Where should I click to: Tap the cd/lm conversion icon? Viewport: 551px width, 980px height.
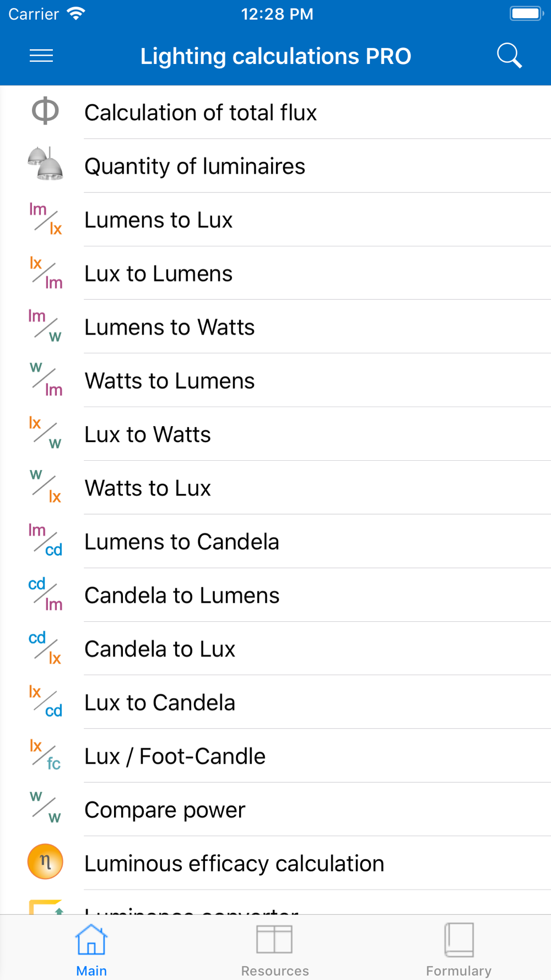45,594
